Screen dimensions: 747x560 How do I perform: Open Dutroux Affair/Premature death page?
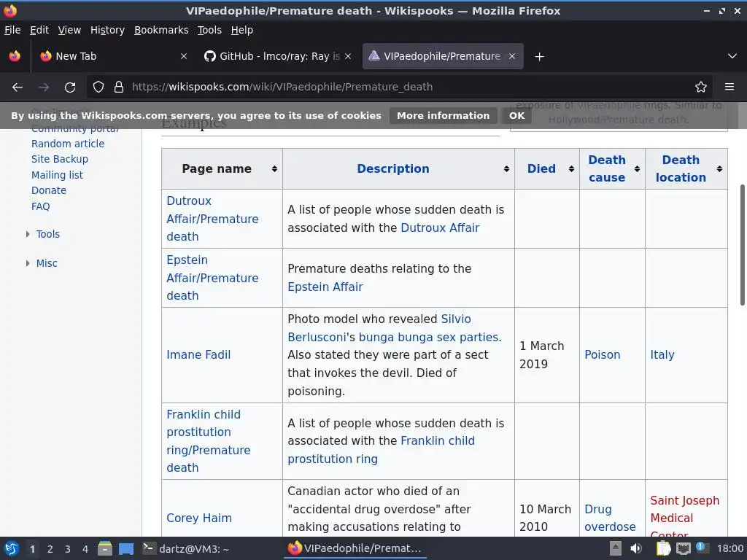(212, 219)
